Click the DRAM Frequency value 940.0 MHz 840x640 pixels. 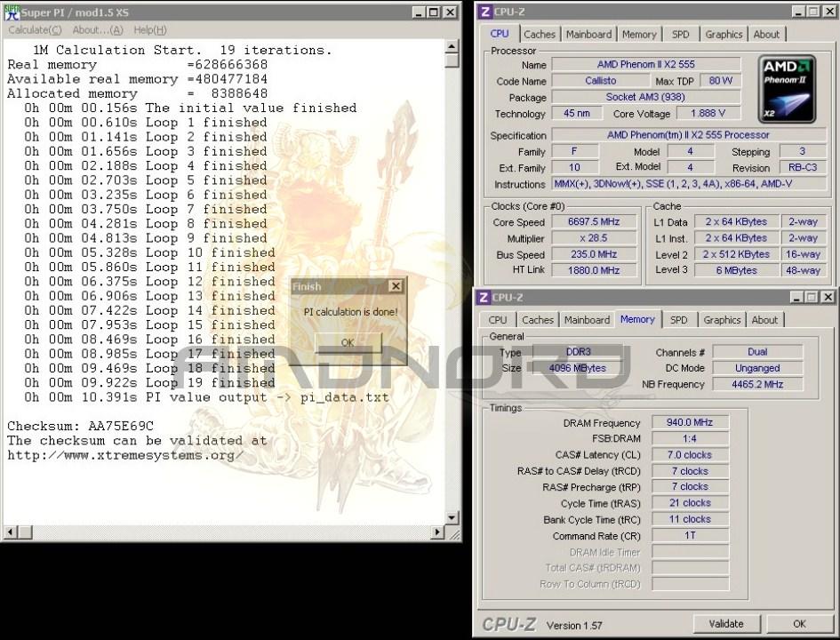pyautogui.click(x=690, y=422)
